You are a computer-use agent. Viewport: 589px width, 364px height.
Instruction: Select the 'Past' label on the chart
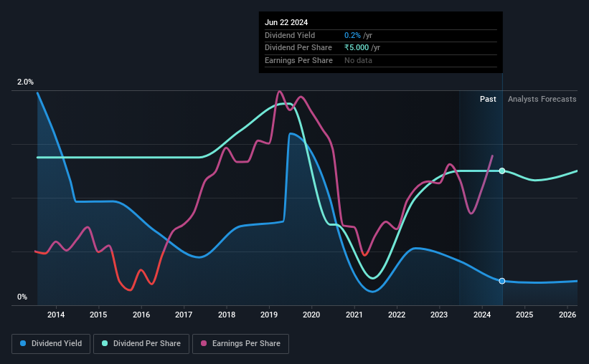point(488,99)
